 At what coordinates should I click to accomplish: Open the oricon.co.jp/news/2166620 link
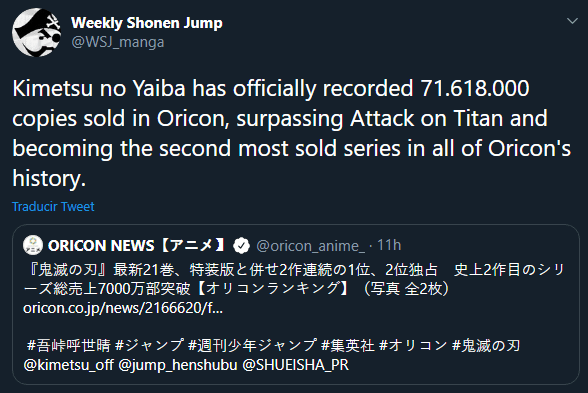pos(123,308)
